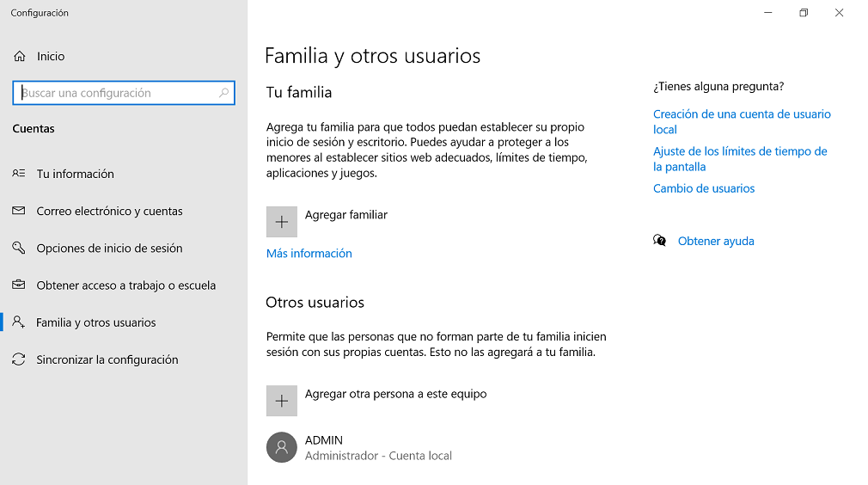Click the plus icon for Agregar familiar
This screenshot has width=868, height=485.
pyautogui.click(x=282, y=222)
